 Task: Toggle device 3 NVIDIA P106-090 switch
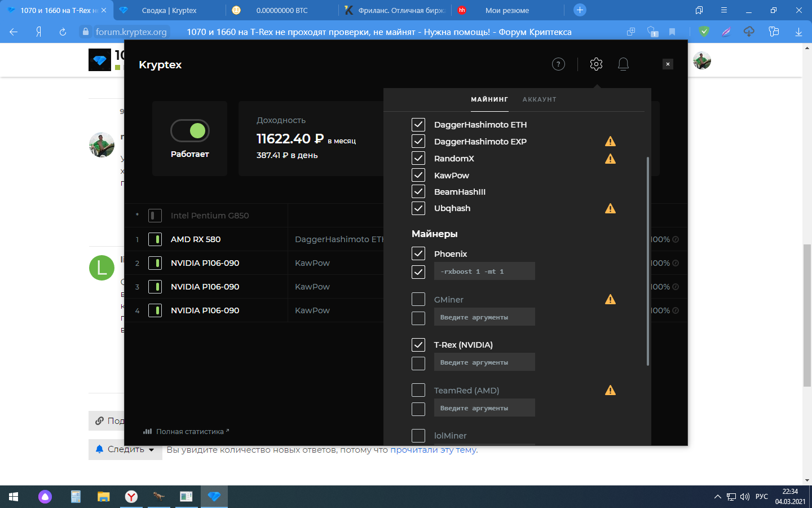(x=155, y=287)
